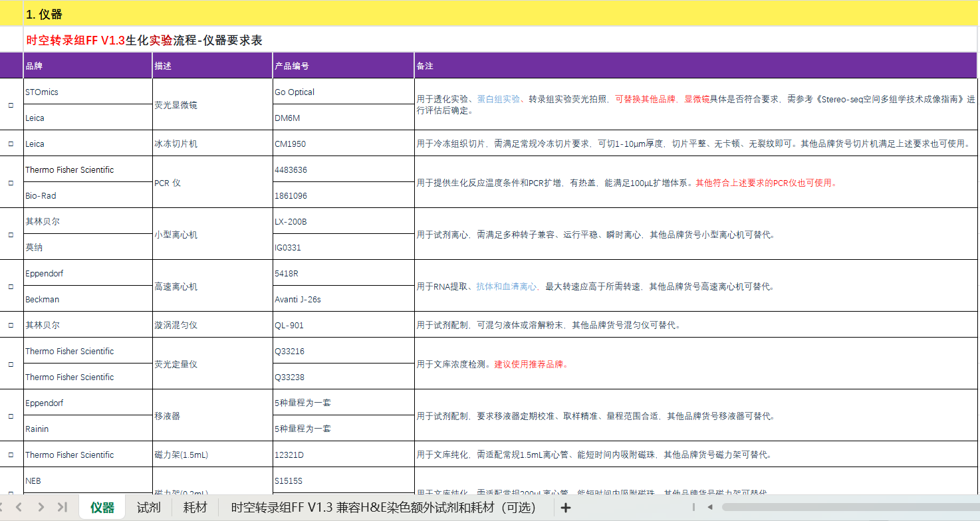The height and width of the screenshot is (521, 980).
Task: Select the Q33216 product cell
Action: [x=343, y=351]
